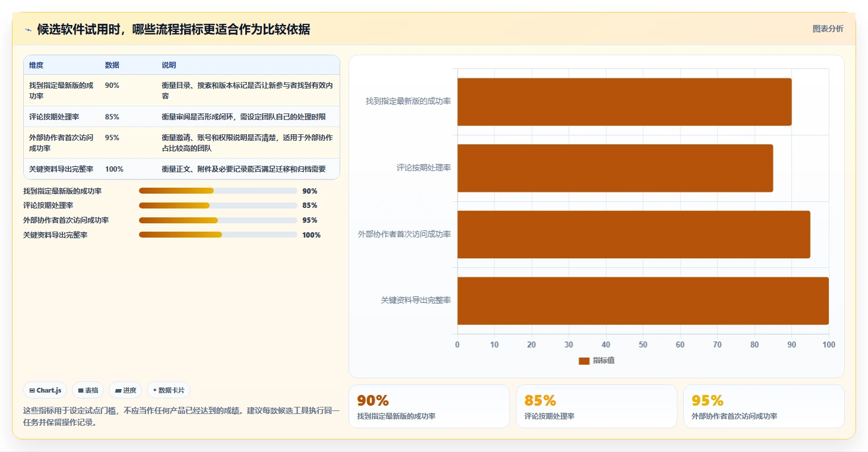Click table cell 找到指定最新版的成功率
868x452 pixels.
click(x=62, y=90)
